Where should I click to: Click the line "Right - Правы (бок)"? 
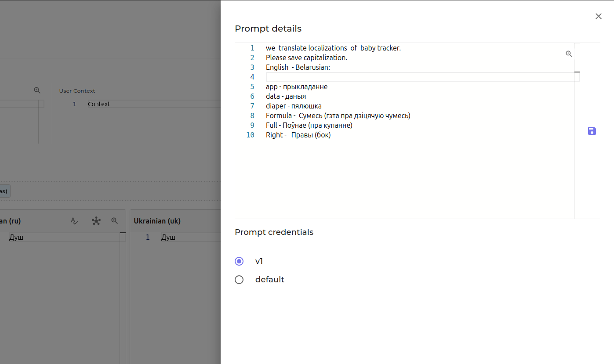coord(298,135)
